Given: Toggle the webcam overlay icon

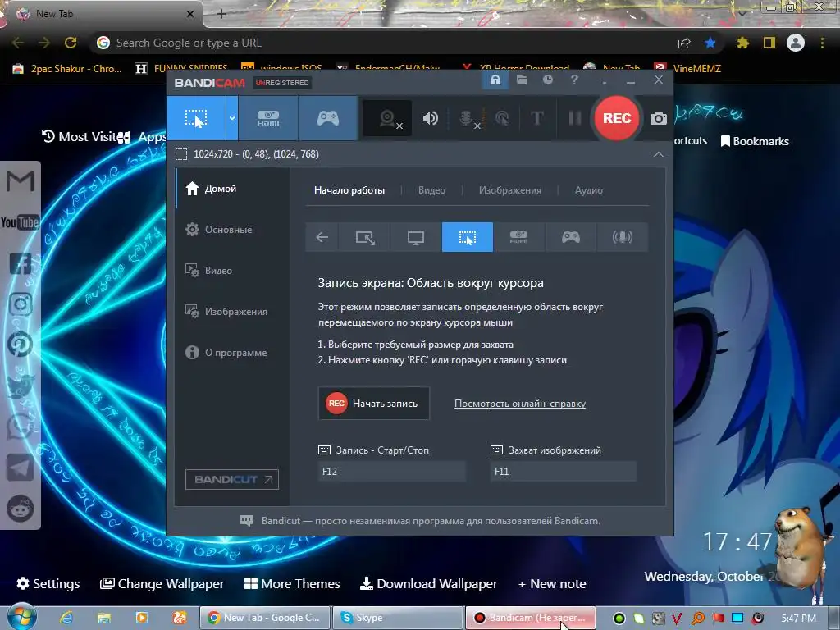Looking at the screenshot, I should click(x=387, y=118).
